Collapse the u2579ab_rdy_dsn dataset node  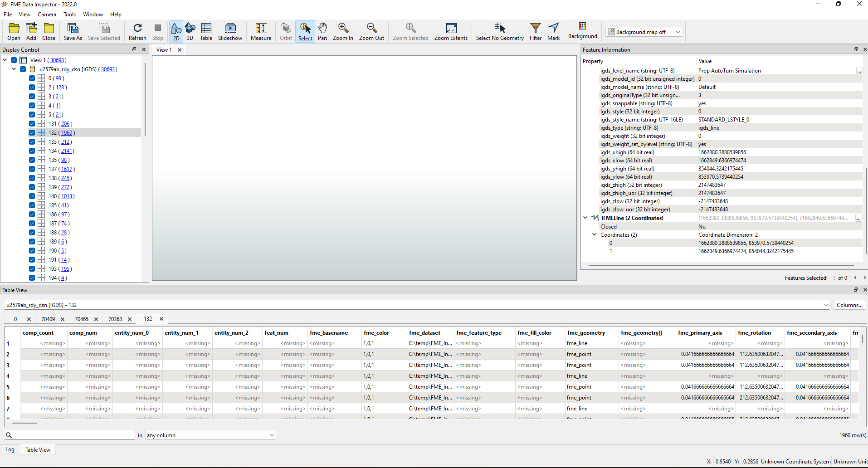click(14, 69)
